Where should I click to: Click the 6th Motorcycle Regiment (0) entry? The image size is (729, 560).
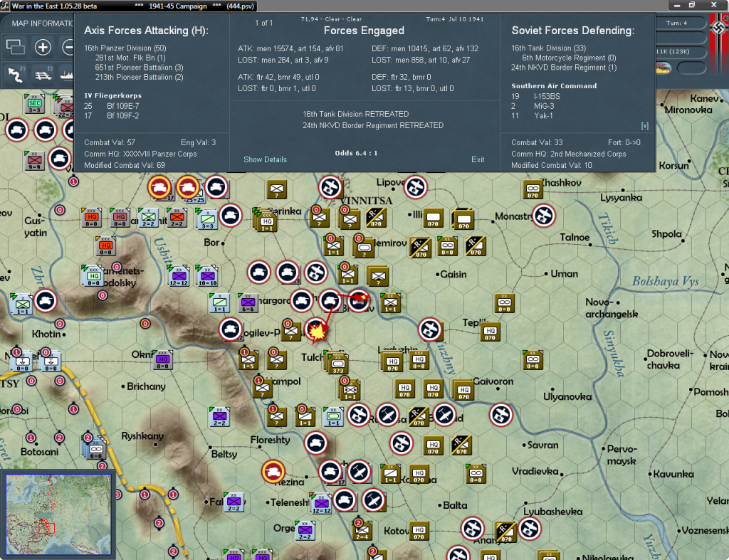pos(569,58)
